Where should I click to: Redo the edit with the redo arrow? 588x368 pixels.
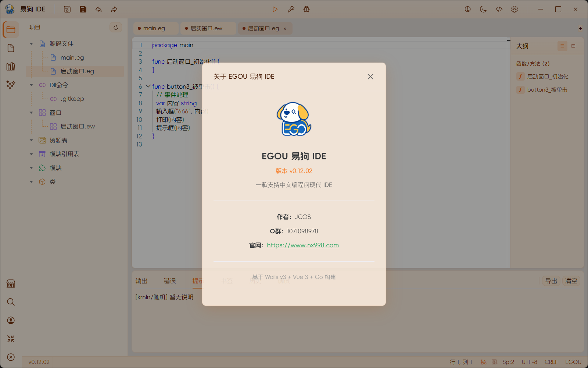point(114,9)
